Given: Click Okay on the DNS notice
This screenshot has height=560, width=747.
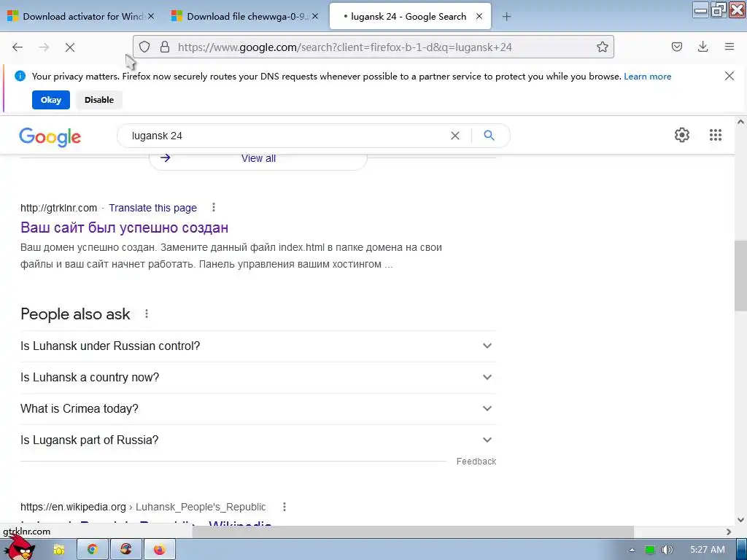Looking at the screenshot, I should (x=51, y=100).
